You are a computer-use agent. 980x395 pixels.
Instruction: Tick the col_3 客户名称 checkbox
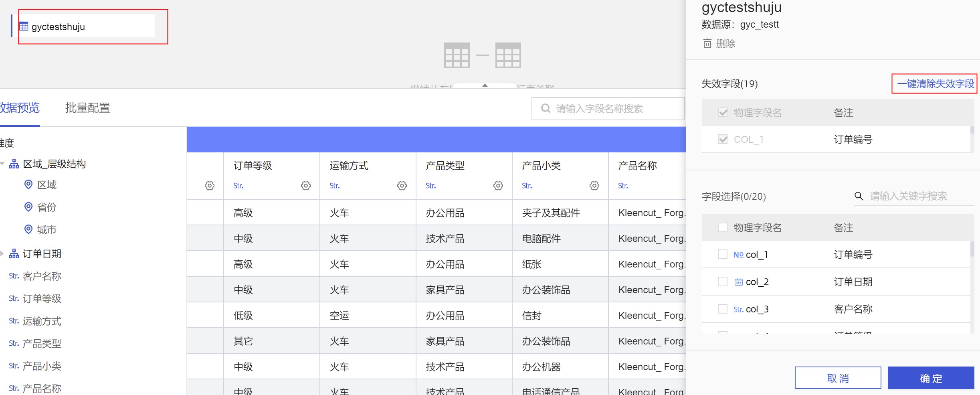coord(722,309)
